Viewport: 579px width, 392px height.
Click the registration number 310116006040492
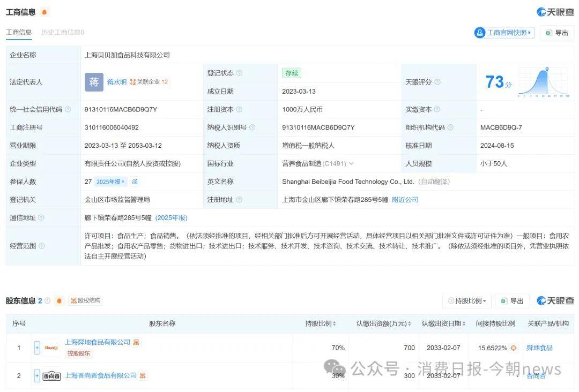112,127
